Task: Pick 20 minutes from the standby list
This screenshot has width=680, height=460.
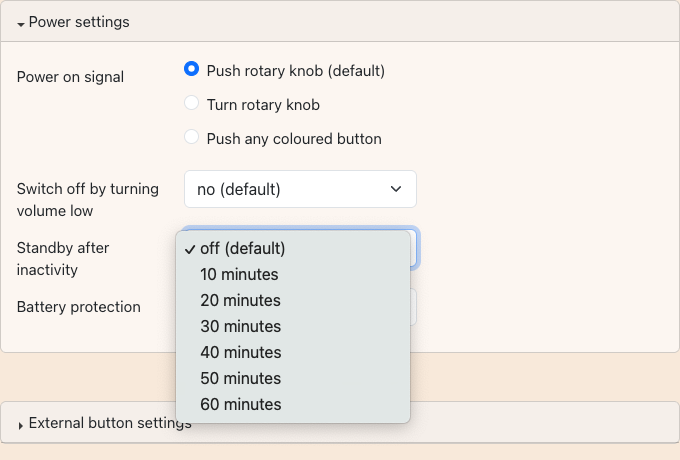Action: 240,300
